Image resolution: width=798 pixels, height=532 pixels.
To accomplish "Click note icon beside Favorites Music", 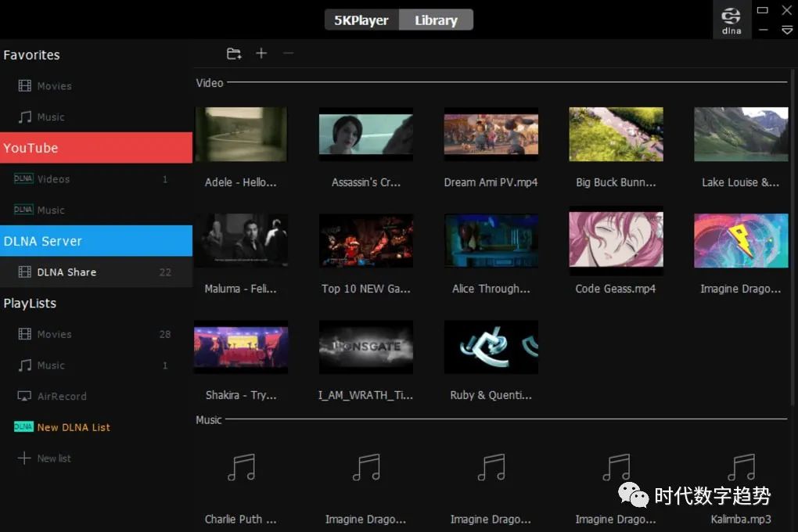I will (x=24, y=117).
